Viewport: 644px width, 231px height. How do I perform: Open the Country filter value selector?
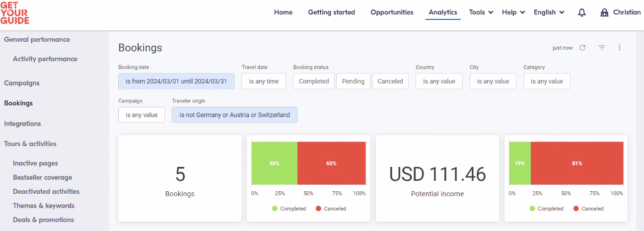point(439,81)
